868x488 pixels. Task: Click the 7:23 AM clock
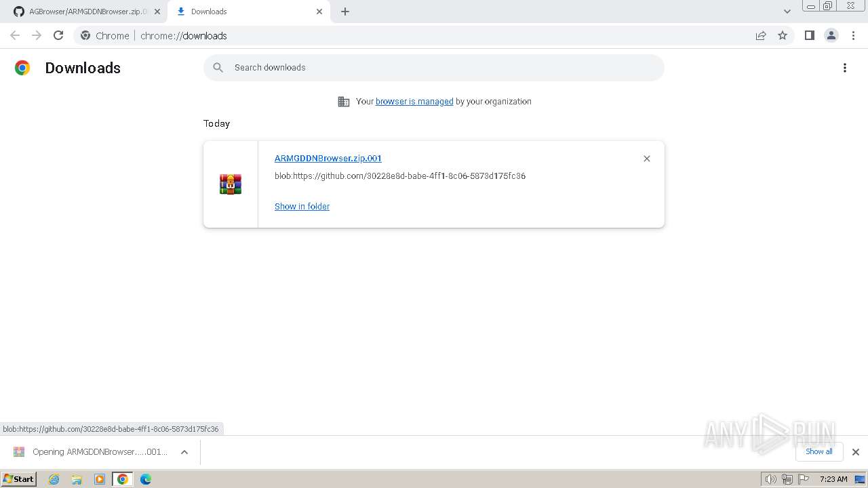pyautogui.click(x=833, y=479)
